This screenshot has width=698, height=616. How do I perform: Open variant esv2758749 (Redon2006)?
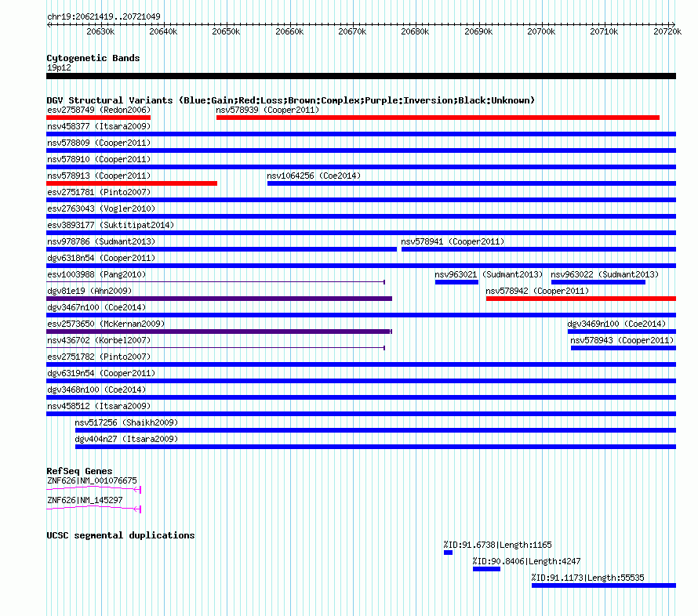(99, 110)
